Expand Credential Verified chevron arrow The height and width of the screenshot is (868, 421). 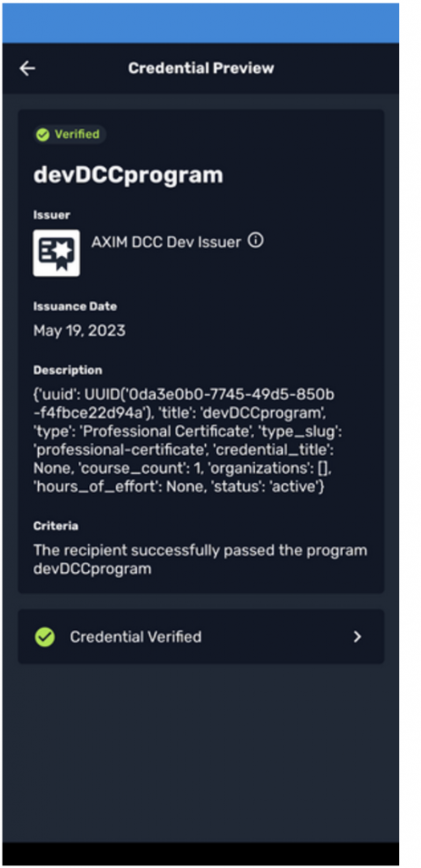pos(357,637)
